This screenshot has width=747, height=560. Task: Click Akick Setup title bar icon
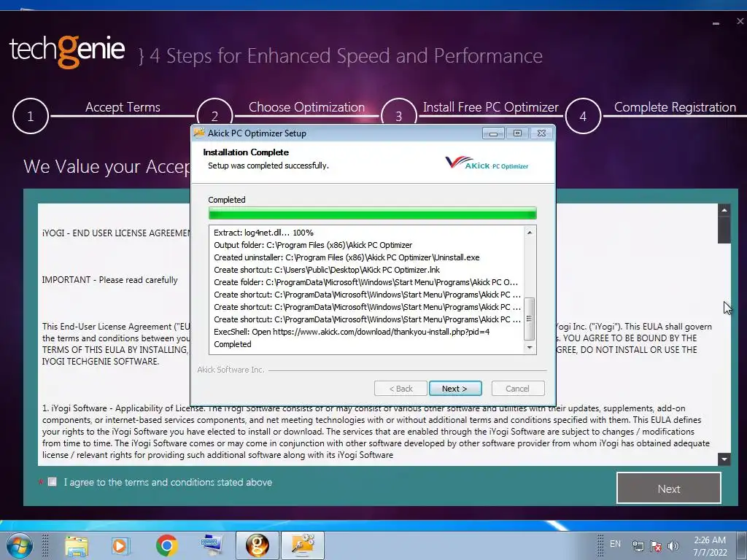coord(199,133)
